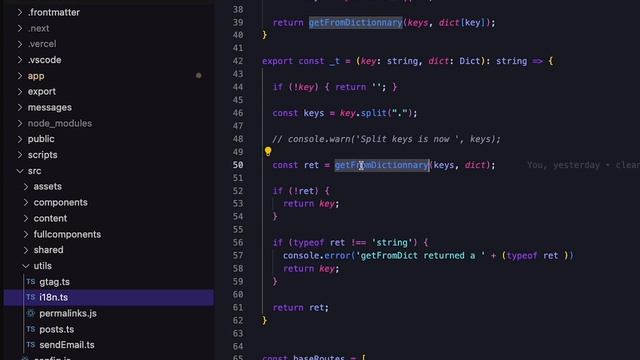Image resolution: width=640 pixels, height=360 pixels.
Task: Expand the .vscode folder chevron
Action: tap(20, 60)
